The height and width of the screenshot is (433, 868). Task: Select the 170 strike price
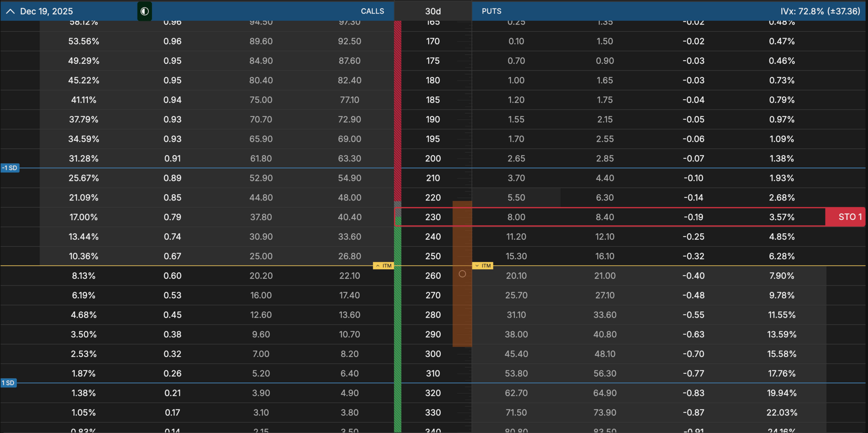tap(433, 41)
